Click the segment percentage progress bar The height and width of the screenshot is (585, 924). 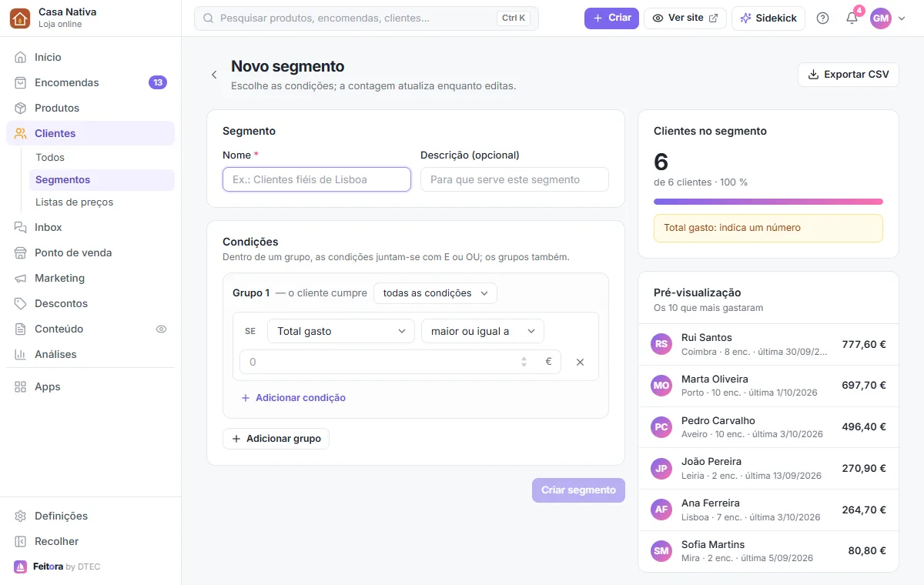pos(768,202)
